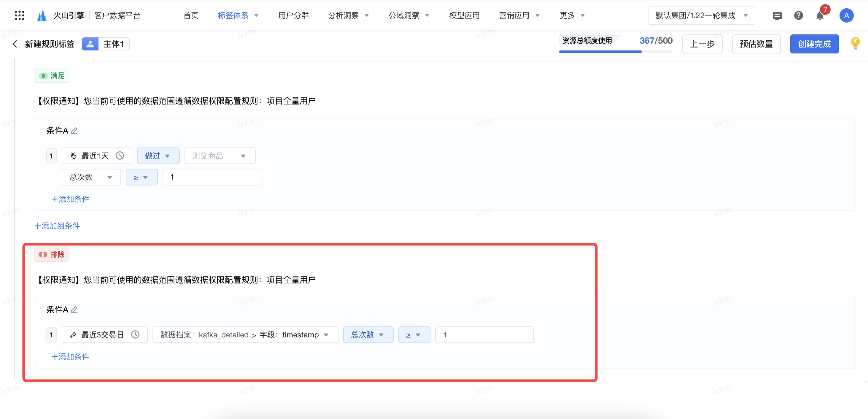Click the count value field in 排除 section
868x419 pixels.
[x=484, y=334]
